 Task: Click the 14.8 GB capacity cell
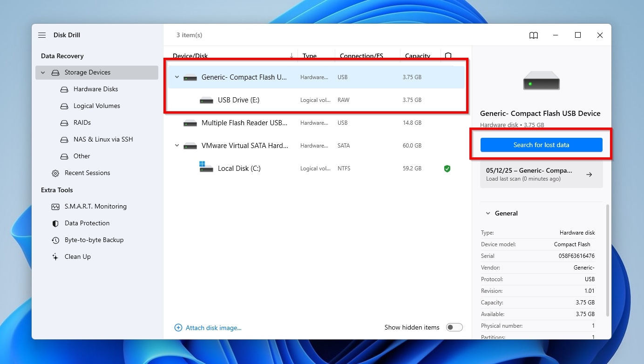point(412,123)
